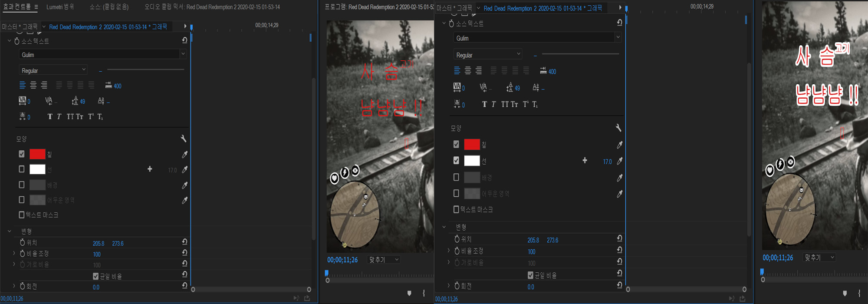This screenshot has height=304, width=868.
Task: Toggle superscript in the right panel
Action: pos(526,104)
